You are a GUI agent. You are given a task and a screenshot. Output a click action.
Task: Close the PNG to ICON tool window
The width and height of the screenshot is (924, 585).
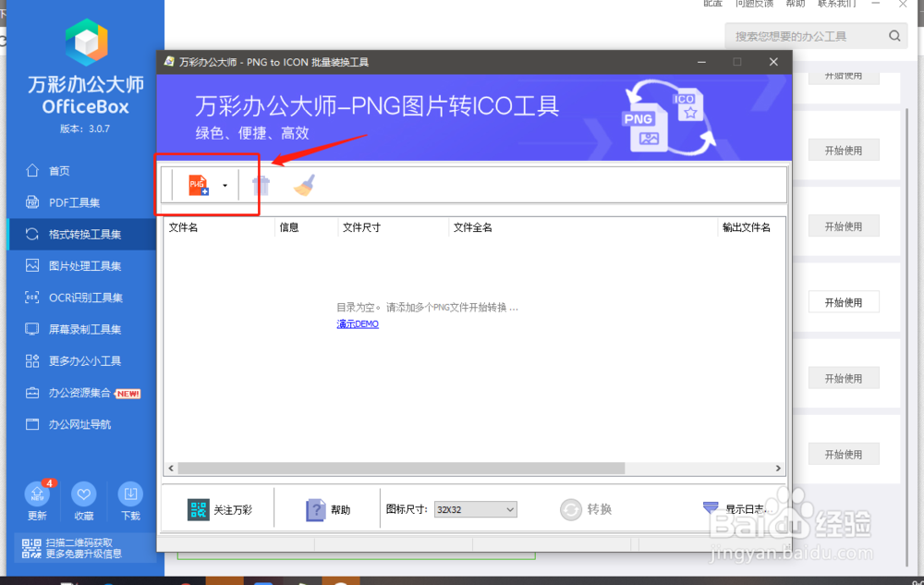click(x=773, y=62)
